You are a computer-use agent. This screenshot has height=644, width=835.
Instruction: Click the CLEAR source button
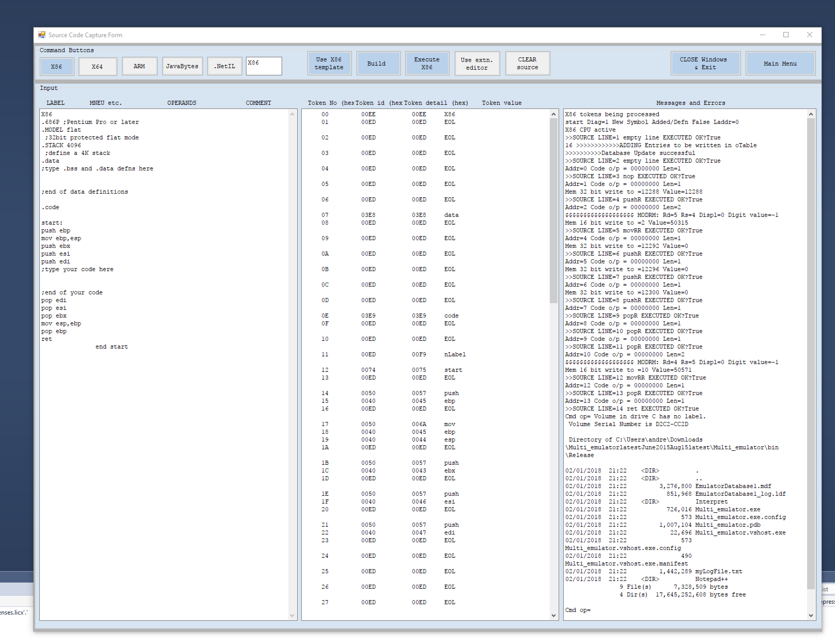tap(527, 64)
